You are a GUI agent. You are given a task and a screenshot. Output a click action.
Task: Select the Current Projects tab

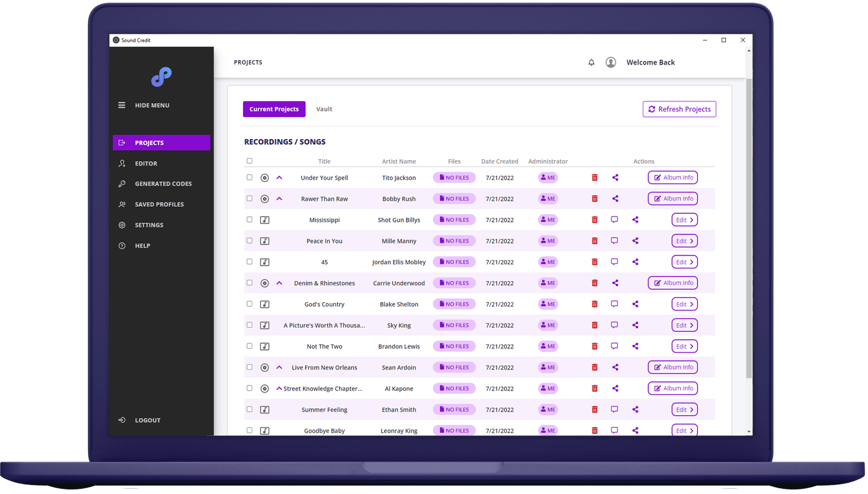pyautogui.click(x=274, y=109)
